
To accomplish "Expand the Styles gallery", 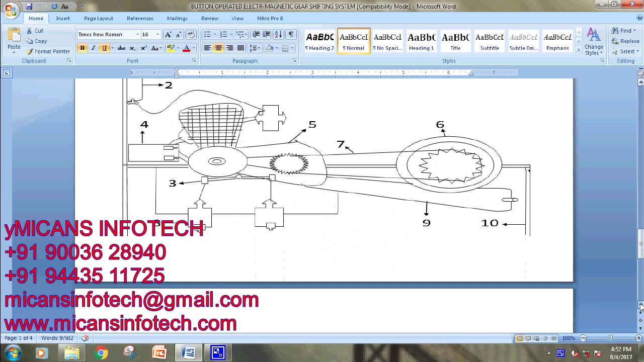I will click(x=578, y=50).
